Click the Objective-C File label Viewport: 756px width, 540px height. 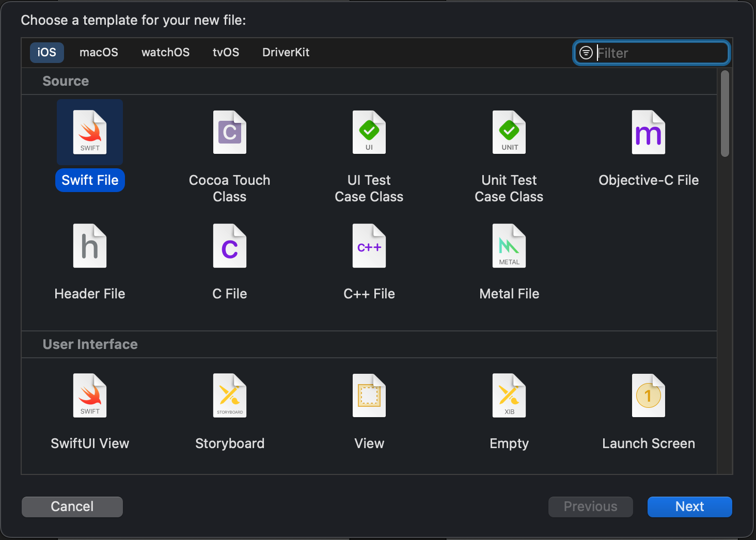[x=649, y=180]
